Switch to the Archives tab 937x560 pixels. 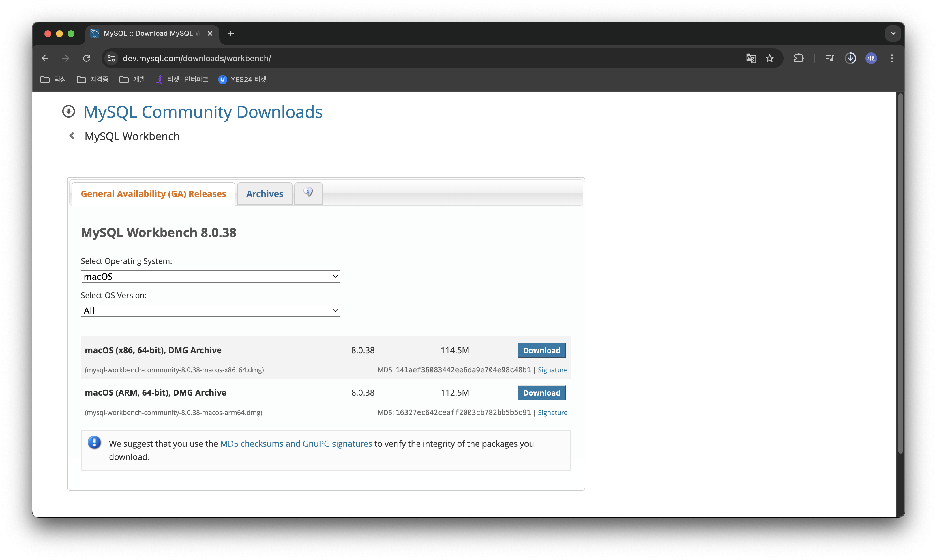coord(264,193)
